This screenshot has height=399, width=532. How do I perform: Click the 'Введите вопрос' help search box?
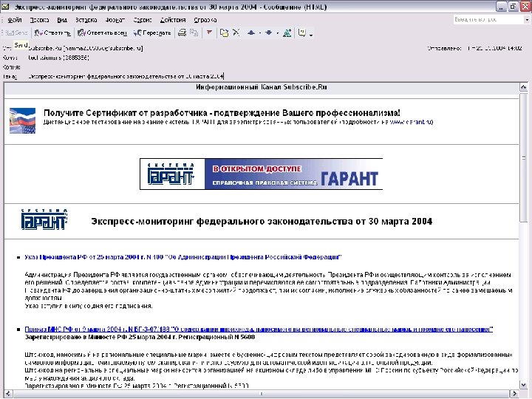488,20
